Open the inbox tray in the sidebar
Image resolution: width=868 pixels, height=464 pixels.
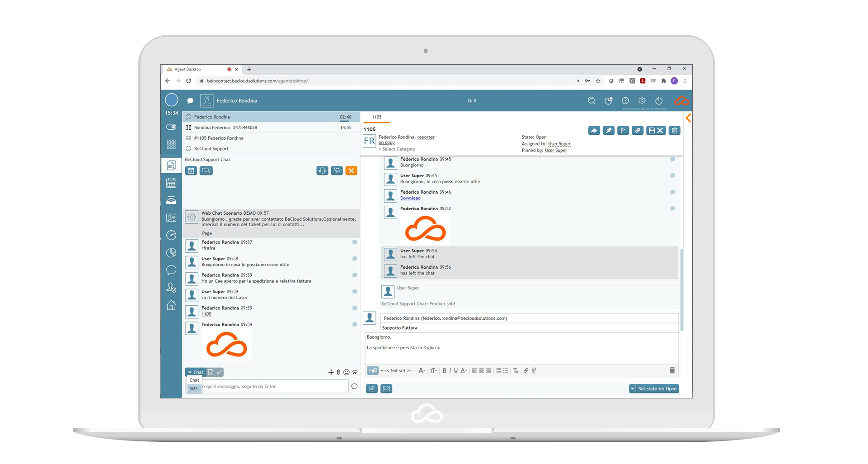click(171, 200)
